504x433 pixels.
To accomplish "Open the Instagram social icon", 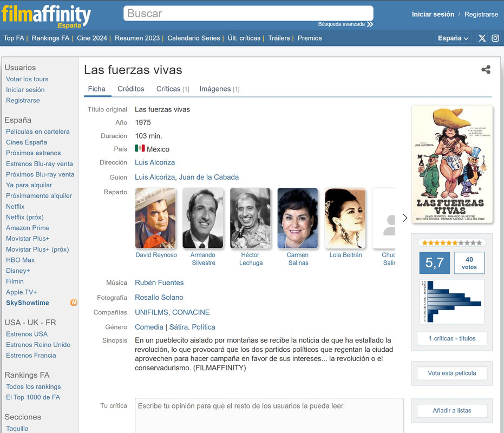I will coord(495,38).
